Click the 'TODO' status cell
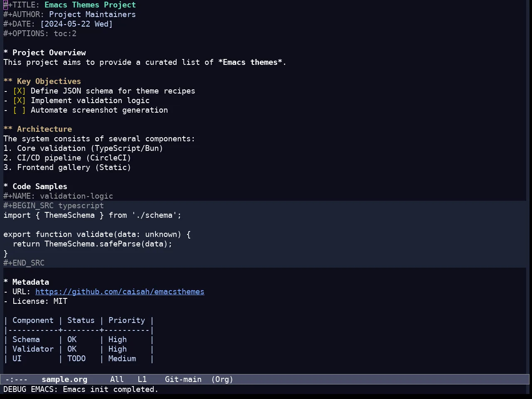532x399 pixels. pyautogui.click(x=76, y=359)
